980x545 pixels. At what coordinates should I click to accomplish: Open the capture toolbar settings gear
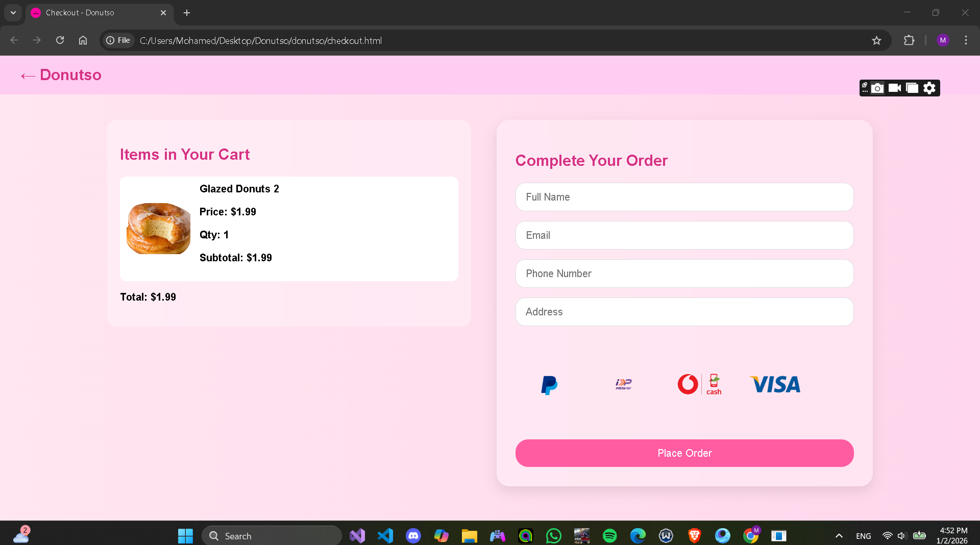929,88
